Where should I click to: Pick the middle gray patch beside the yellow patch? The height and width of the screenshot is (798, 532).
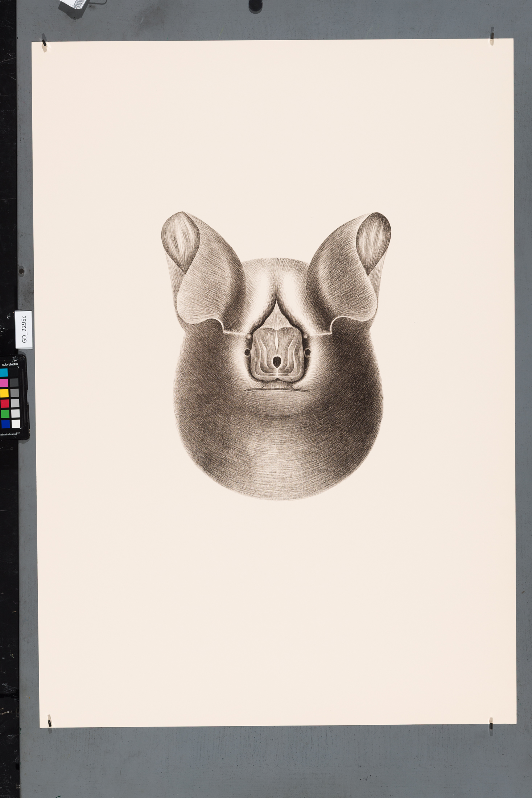15,393
